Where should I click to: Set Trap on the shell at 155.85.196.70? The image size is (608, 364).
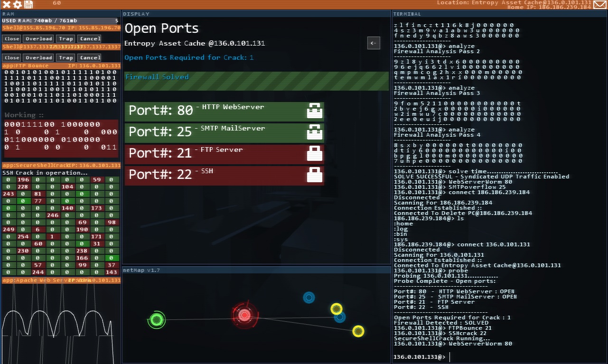[x=65, y=38]
